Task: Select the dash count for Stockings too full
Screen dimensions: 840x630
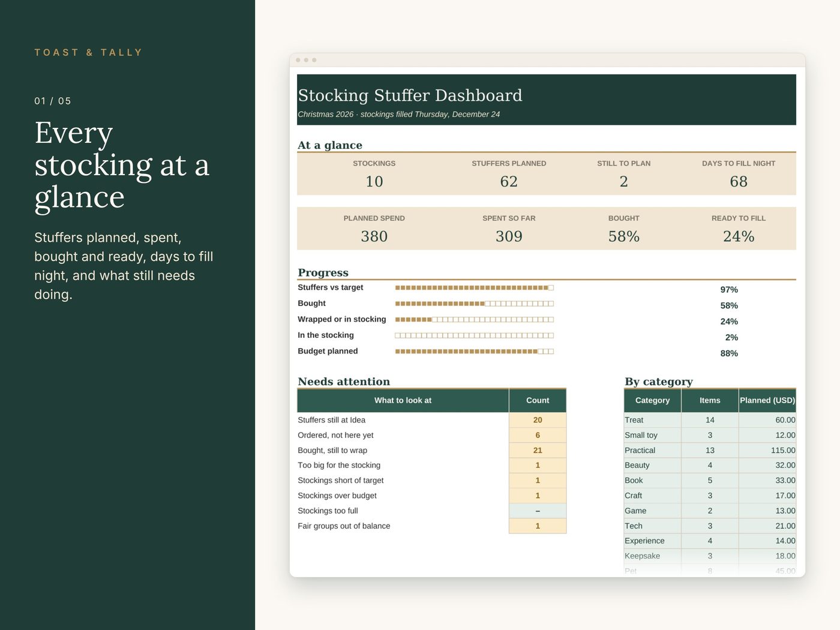Action: pyautogui.click(x=538, y=511)
